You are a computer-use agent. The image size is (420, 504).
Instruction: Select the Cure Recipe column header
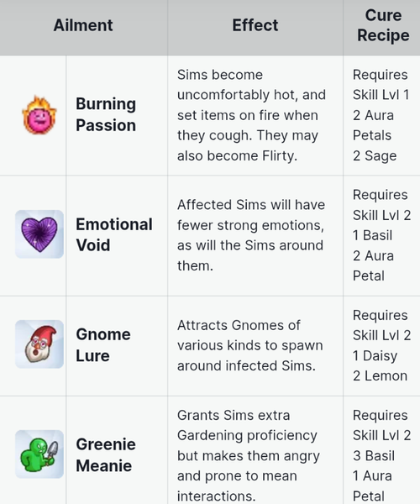coord(383,25)
